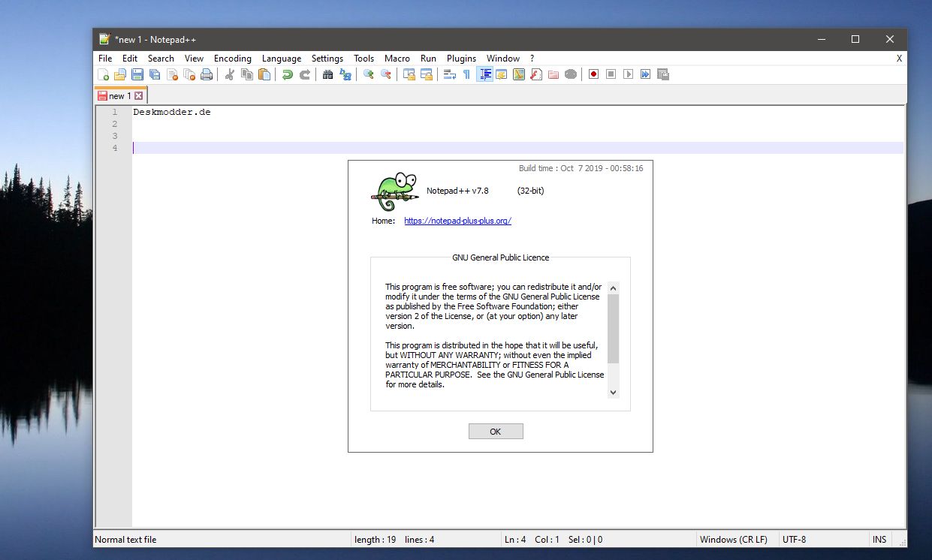Viewport: 932px width, 560px height.
Task: Click the Paste clipboard icon
Action: [264, 74]
